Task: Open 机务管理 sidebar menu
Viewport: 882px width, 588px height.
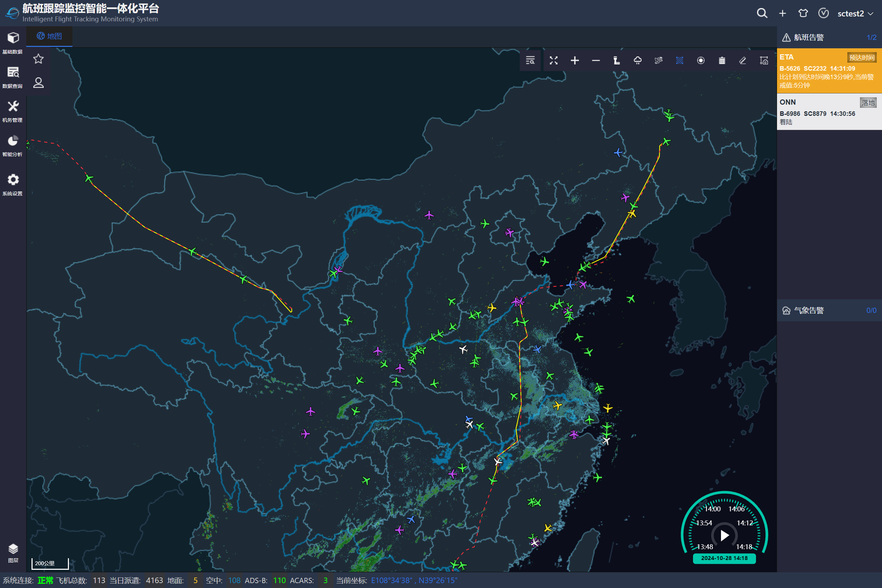Action: coord(13,111)
